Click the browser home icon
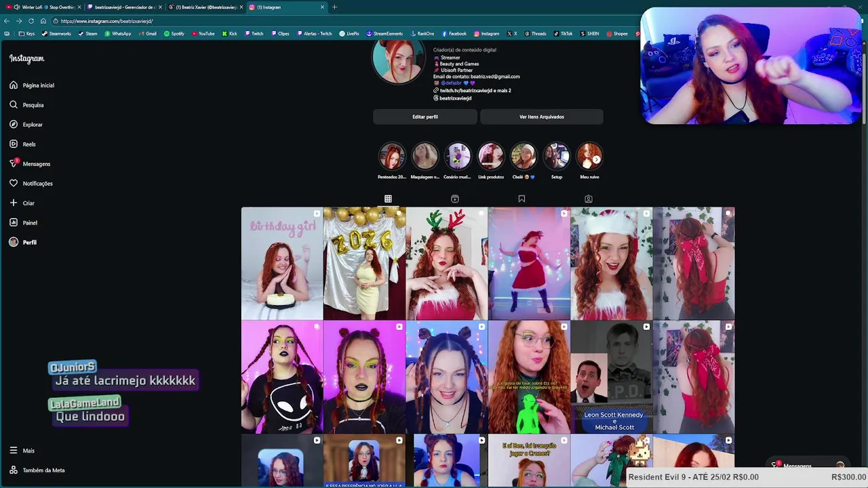The image size is (868, 488). (x=43, y=21)
